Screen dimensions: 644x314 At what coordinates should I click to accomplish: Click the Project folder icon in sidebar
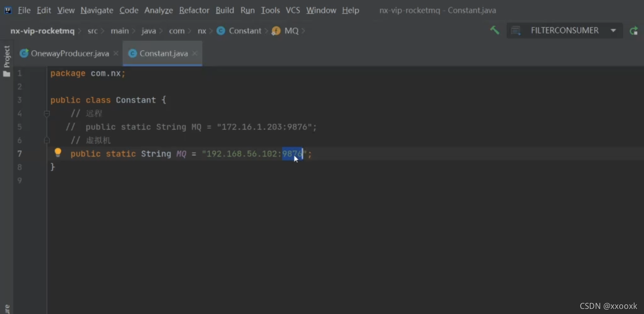point(7,73)
